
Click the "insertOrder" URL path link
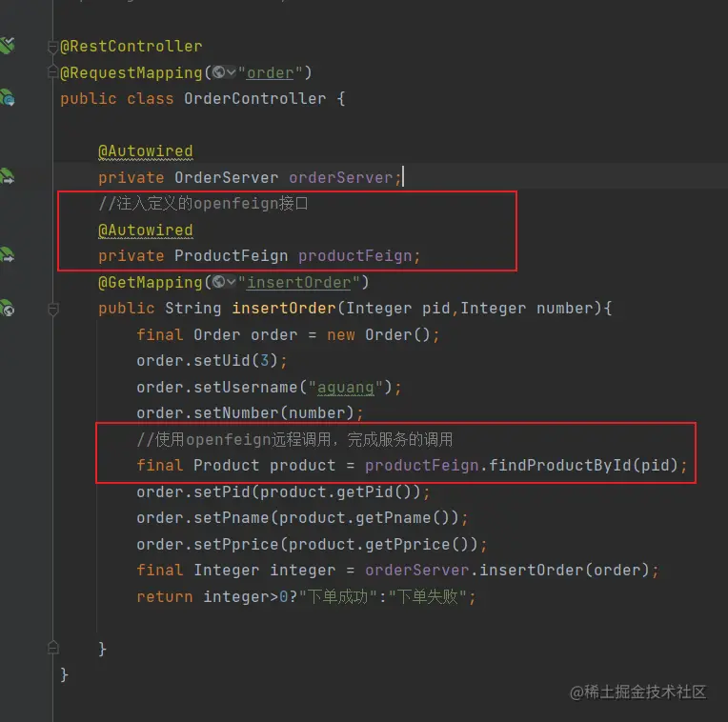[x=298, y=282]
